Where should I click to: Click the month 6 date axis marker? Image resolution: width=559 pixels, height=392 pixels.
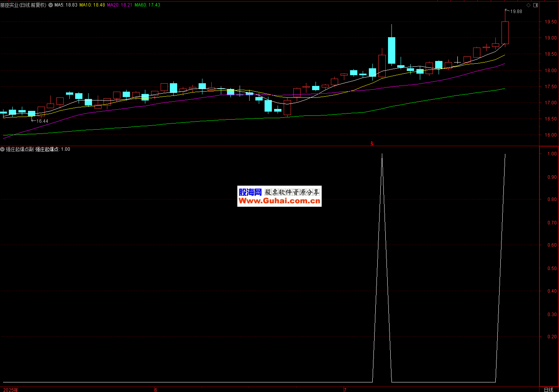click(x=156, y=390)
